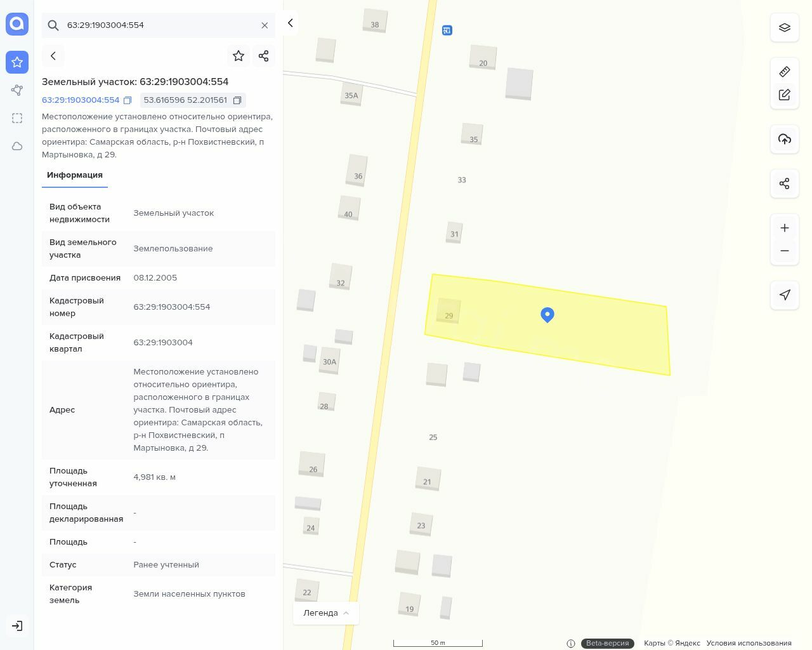This screenshot has width=812, height=650.
Task: Open the draw/edit tool on map
Action: click(x=785, y=95)
